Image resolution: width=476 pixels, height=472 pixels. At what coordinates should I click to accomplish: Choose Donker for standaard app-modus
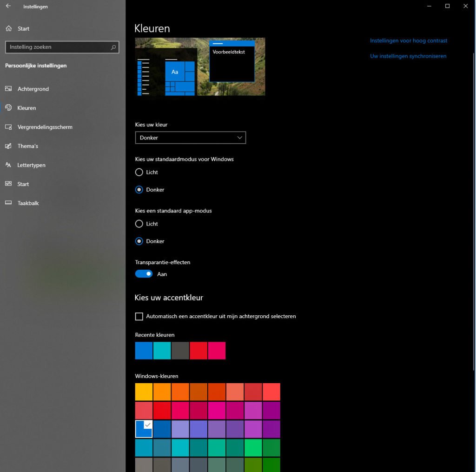click(139, 241)
